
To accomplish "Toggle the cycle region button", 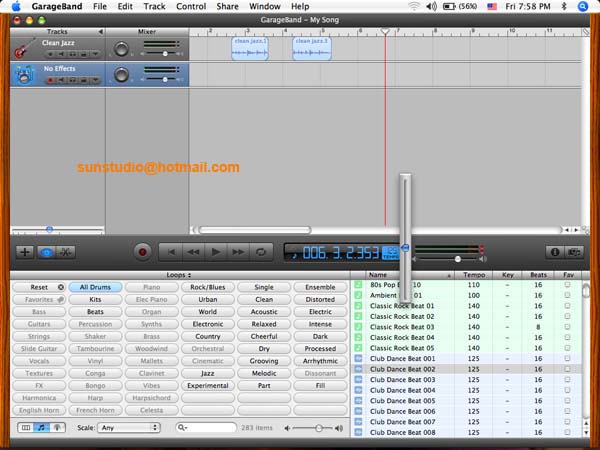I will tap(261, 252).
